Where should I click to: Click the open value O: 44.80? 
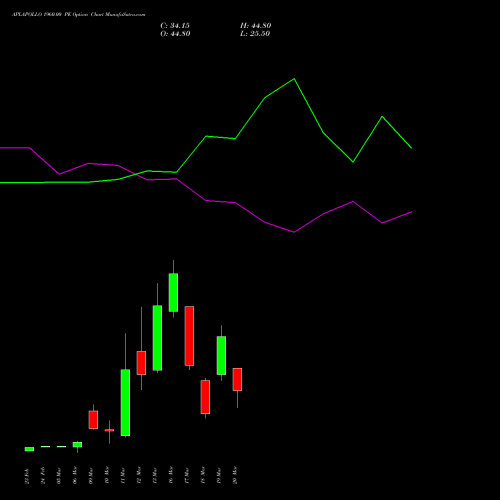pos(175,34)
